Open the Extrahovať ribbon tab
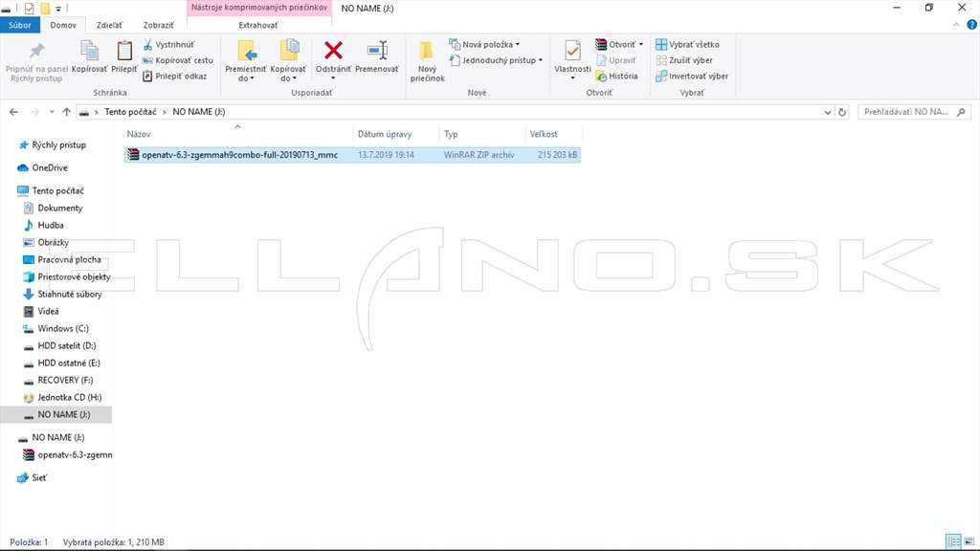 [x=258, y=25]
